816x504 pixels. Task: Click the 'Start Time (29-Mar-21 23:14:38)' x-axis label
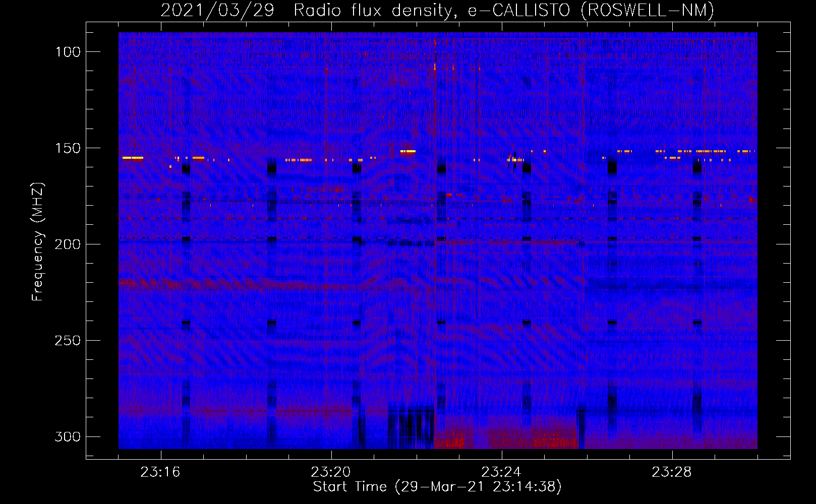pyautogui.click(x=437, y=487)
